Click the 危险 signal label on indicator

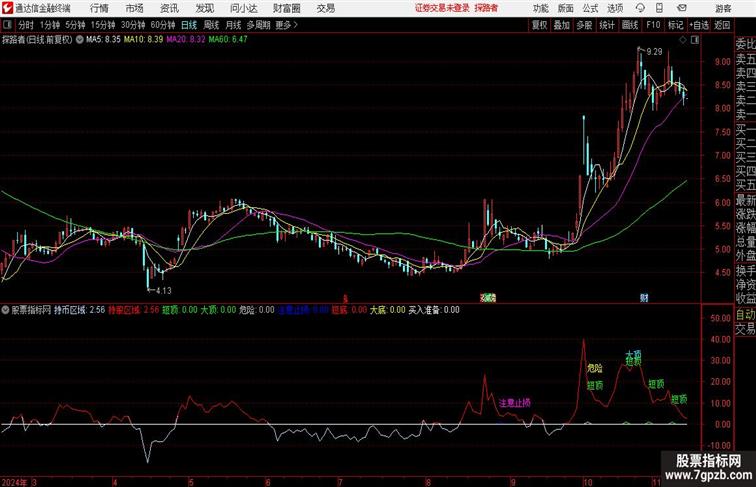click(595, 368)
